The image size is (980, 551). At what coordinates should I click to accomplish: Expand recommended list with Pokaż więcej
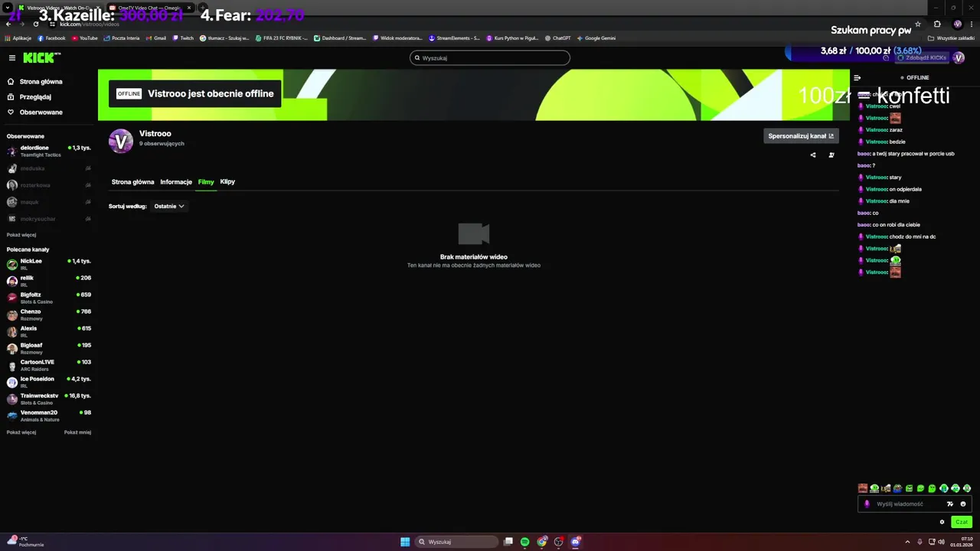21,432
